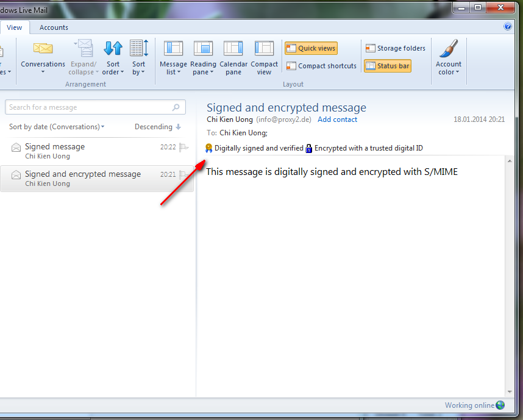Toggle the Calendar pane icon

[x=233, y=48]
